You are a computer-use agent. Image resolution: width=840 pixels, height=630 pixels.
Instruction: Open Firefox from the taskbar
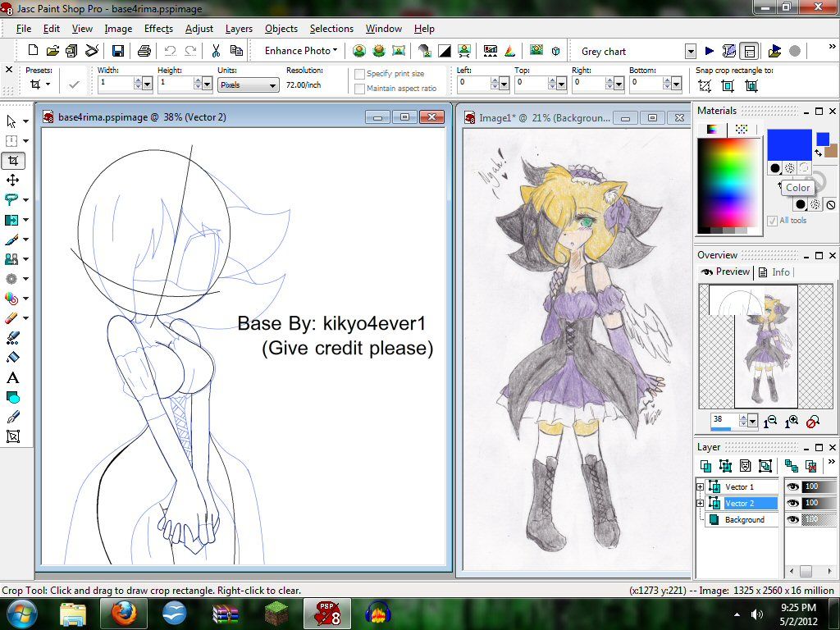[x=123, y=614]
